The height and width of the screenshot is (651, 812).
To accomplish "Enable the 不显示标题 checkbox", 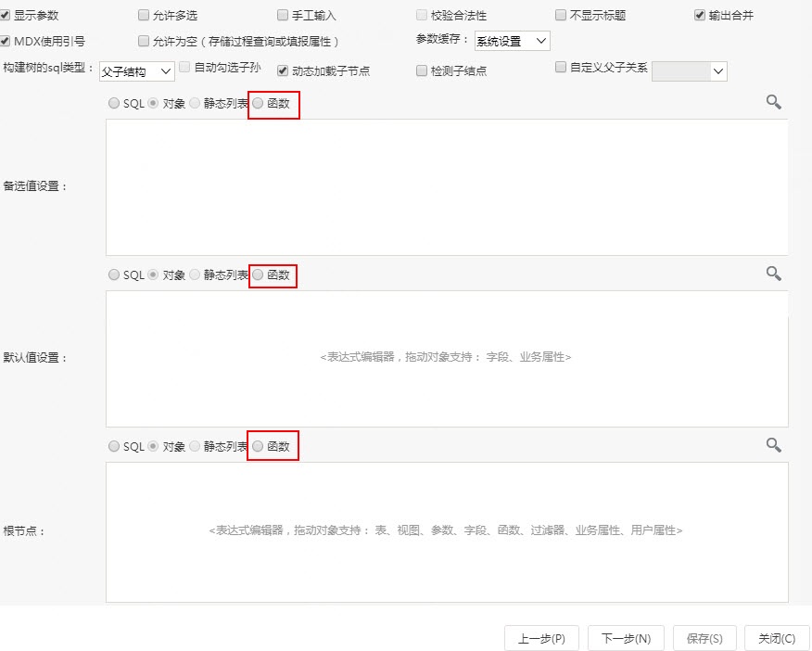I will click(560, 15).
